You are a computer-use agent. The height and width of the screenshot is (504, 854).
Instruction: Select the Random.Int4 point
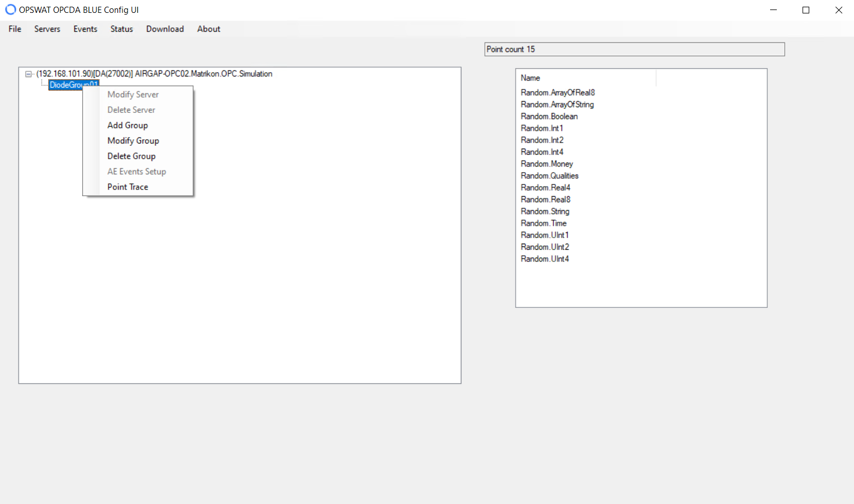click(x=542, y=152)
